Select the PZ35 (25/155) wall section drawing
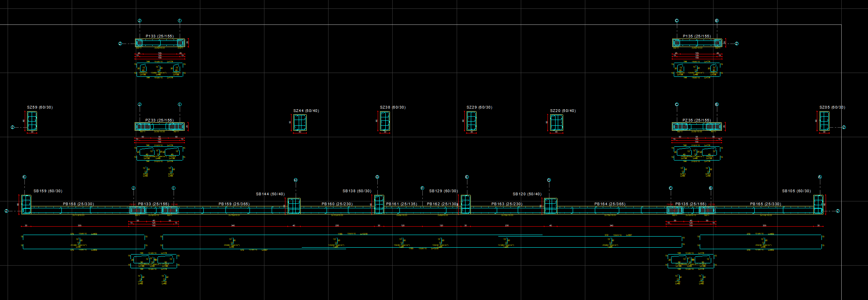Image resolution: width=868 pixels, height=300 pixels. coord(697,126)
